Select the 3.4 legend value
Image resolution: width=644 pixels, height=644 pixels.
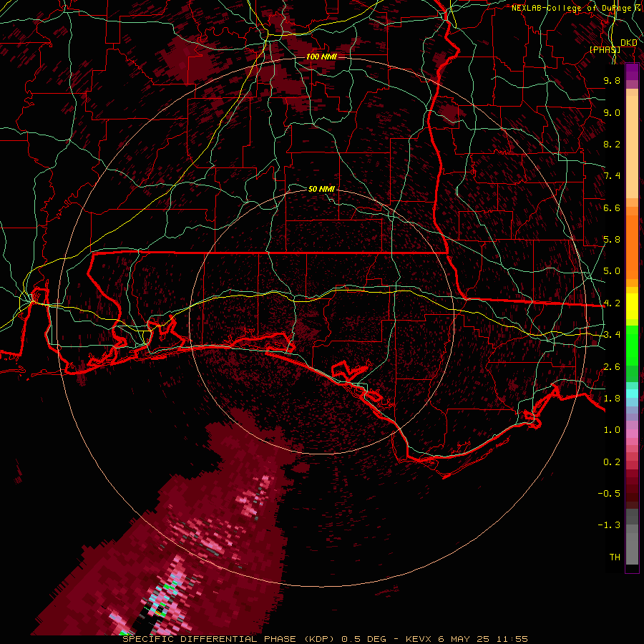coord(612,335)
